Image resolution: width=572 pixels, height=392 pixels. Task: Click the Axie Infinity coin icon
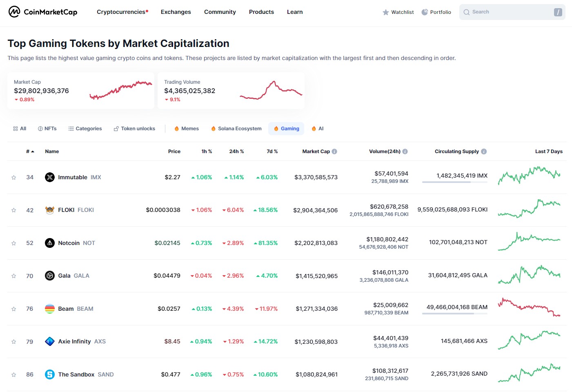pos(50,341)
